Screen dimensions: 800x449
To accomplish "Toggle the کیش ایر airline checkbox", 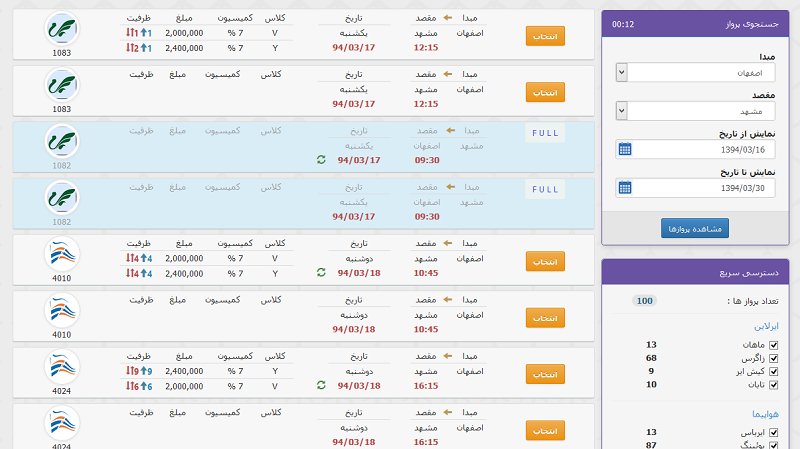I will [773, 371].
